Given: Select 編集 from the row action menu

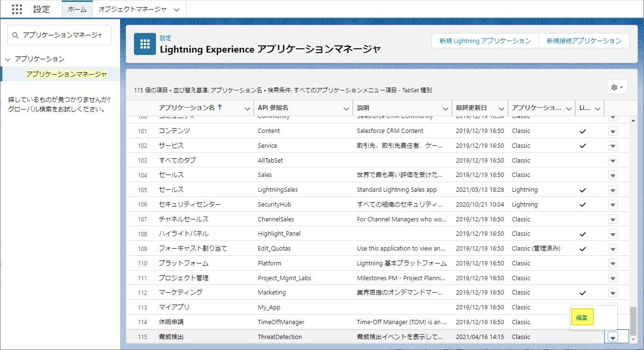Looking at the screenshot, I should (582, 317).
